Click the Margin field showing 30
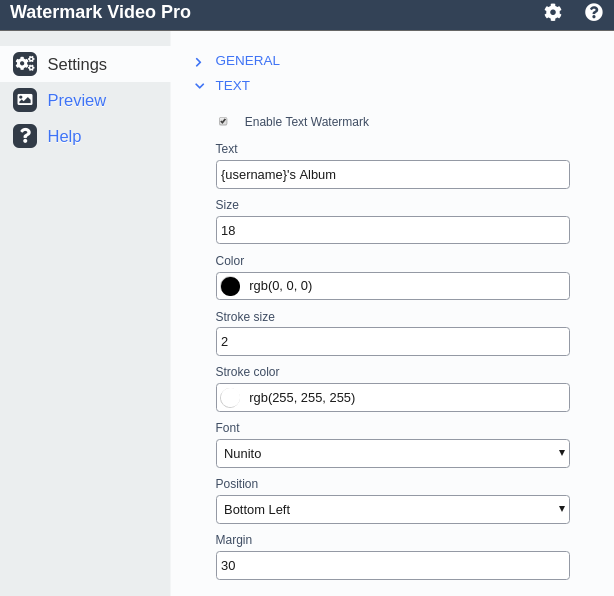This screenshot has width=614, height=596. pyautogui.click(x=392, y=565)
